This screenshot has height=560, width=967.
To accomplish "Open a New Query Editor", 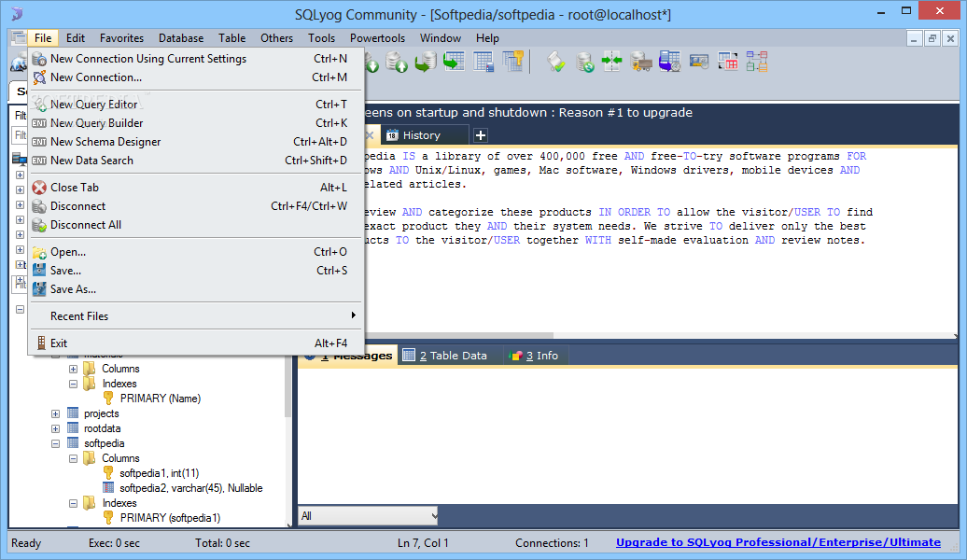I will click(196, 105).
